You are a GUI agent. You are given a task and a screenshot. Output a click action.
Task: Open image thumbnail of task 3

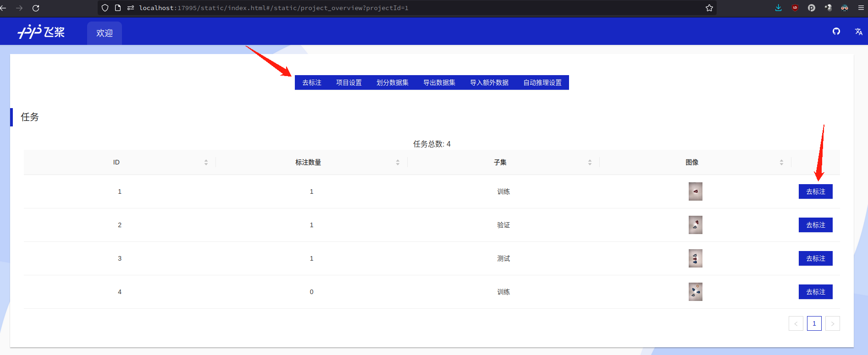(x=696, y=258)
